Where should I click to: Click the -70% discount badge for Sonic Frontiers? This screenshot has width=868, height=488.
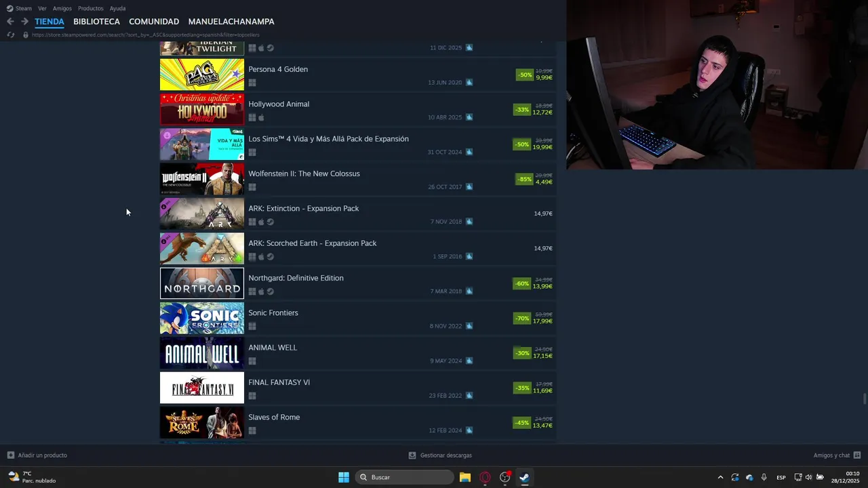click(522, 318)
